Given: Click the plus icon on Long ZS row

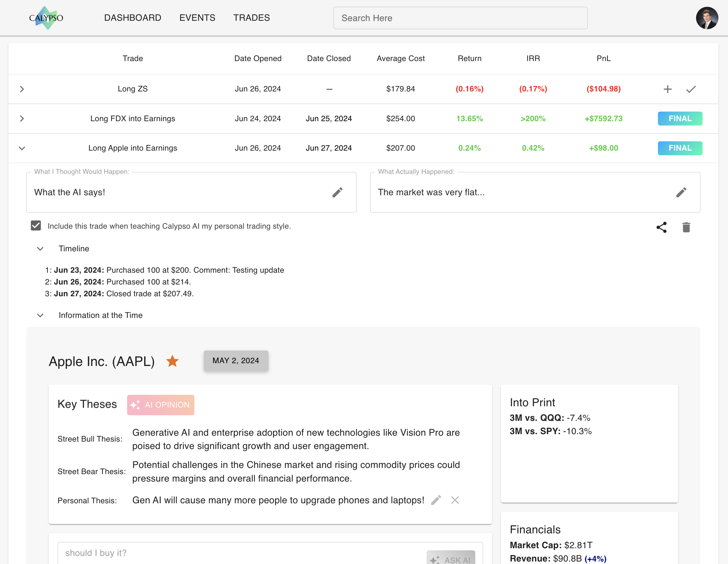Looking at the screenshot, I should coord(667,89).
